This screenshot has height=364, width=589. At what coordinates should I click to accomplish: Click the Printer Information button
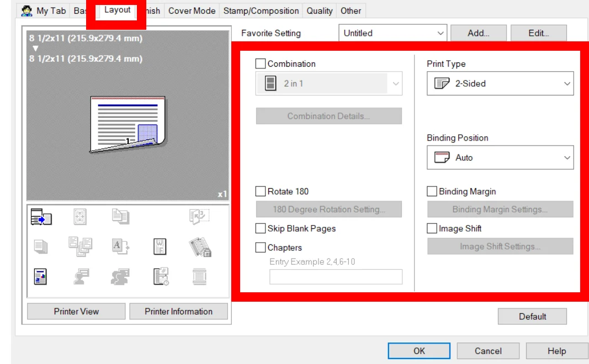(178, 312)
